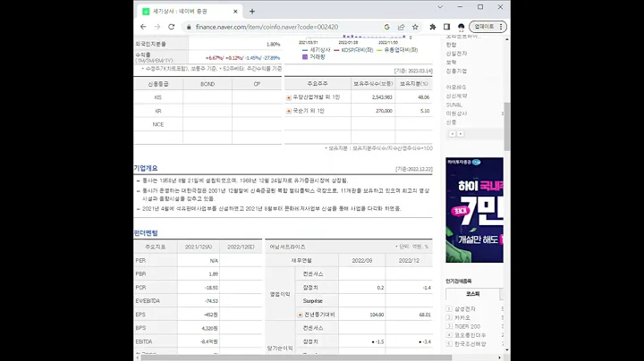Click the 어닝서프라이즈 table header
The height and width of the screenshot is (361, 644).
(287, 247)
